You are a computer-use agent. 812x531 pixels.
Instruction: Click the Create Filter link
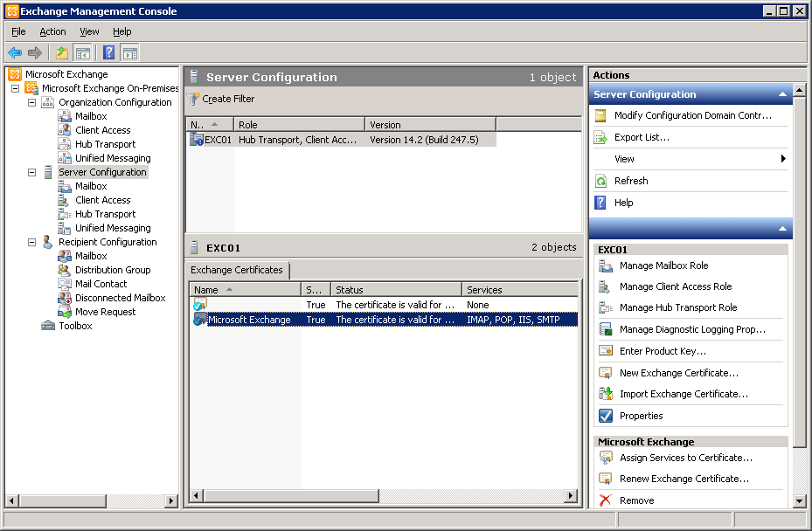coord(228,99)
